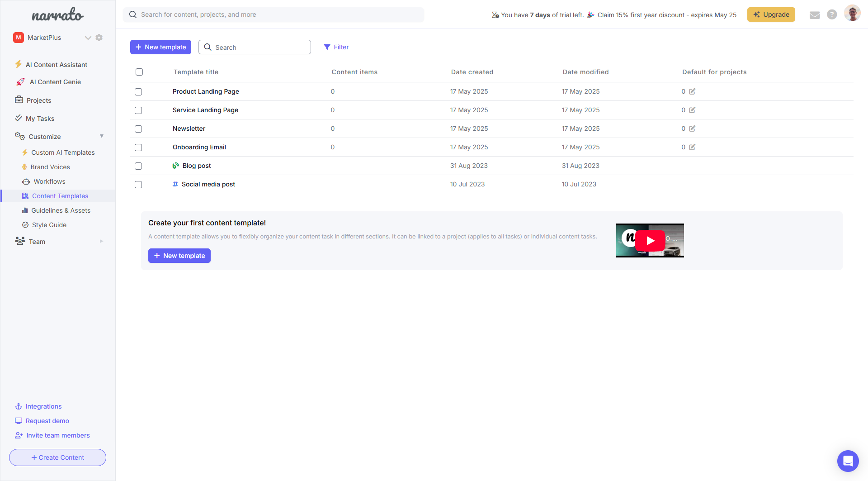
Task: Click the Filter funnel icon
Action: point(327,47)
